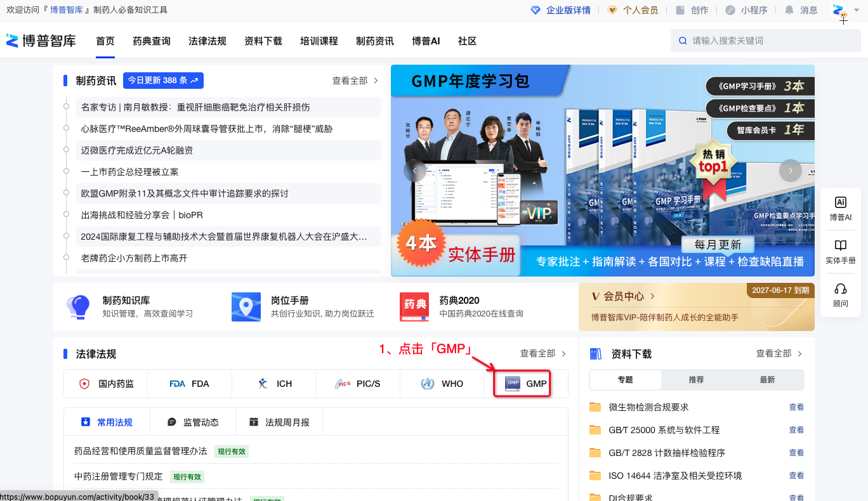This screenshot has width=868, height=501.
Task: Expand 会员中心 chevron
Action: pyautogui.click(x=653, y=296)
